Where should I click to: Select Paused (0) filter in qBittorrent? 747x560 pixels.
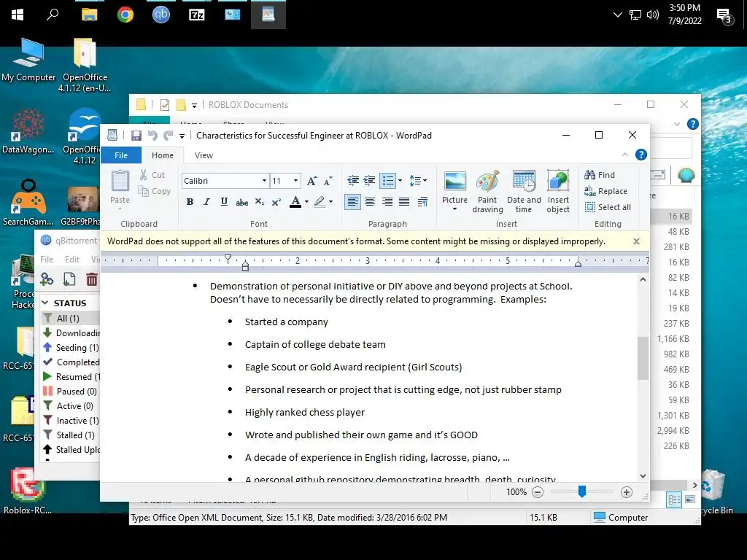[x=70, y=392]
